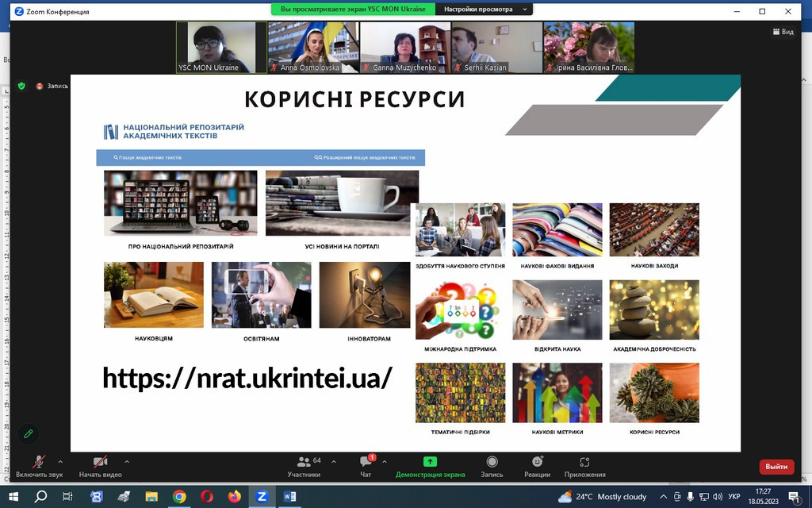Expand participants options arrow next to Участники
The height and width of the screenshot is (508, 812).
click(333, 461)
